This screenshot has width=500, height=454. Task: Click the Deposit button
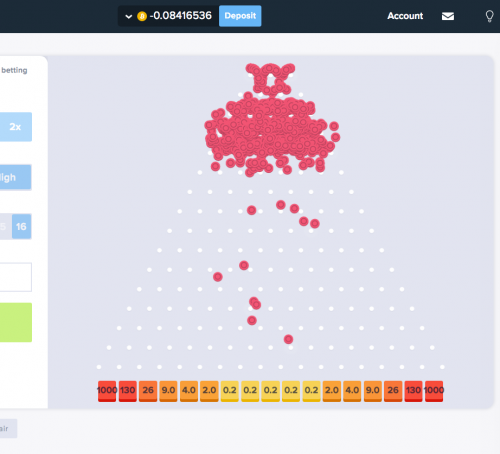240,16
